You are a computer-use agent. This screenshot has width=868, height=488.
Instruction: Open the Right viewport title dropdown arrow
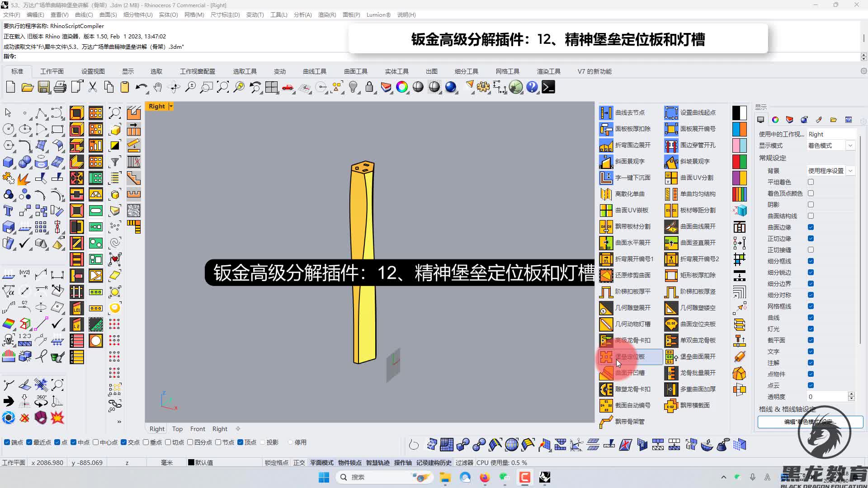[171, 106]
